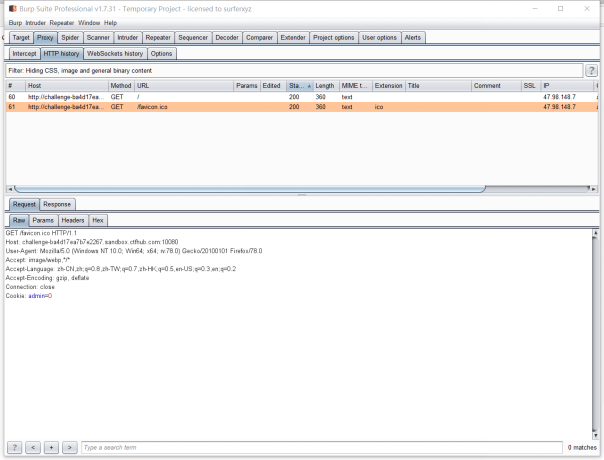Open the Window menu
This screenshot has height=460, width=604.
89,23
